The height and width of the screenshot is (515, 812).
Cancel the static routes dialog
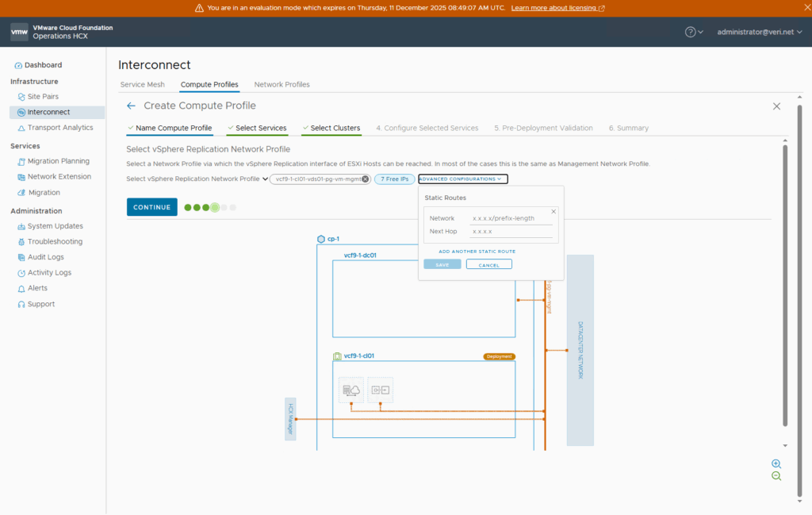tap(488, 264)
